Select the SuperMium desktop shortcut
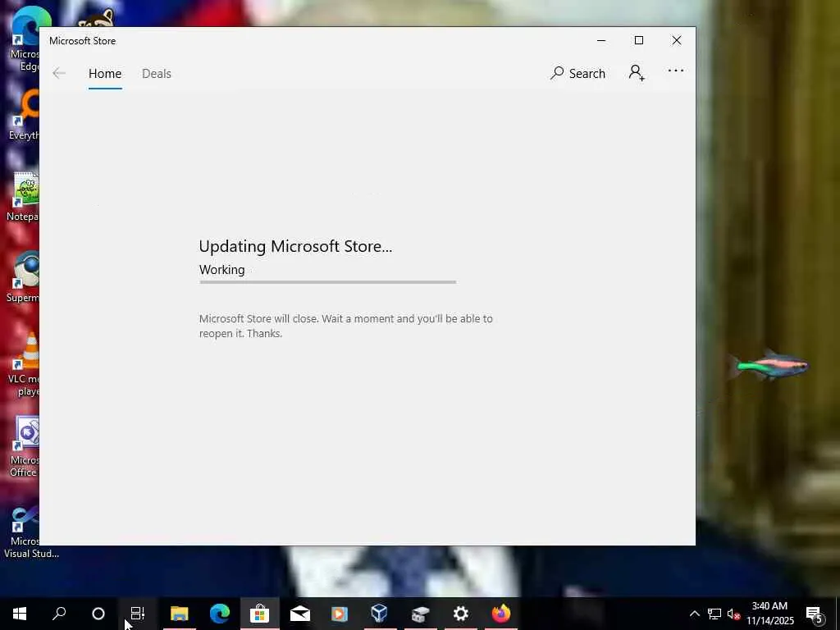The image size is (840, 630). click(x=22, y=276)
